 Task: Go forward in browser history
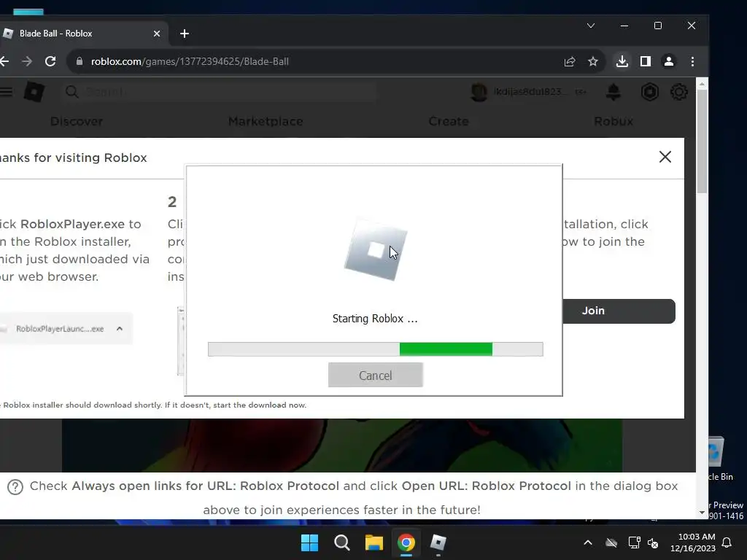coord(27,61)
